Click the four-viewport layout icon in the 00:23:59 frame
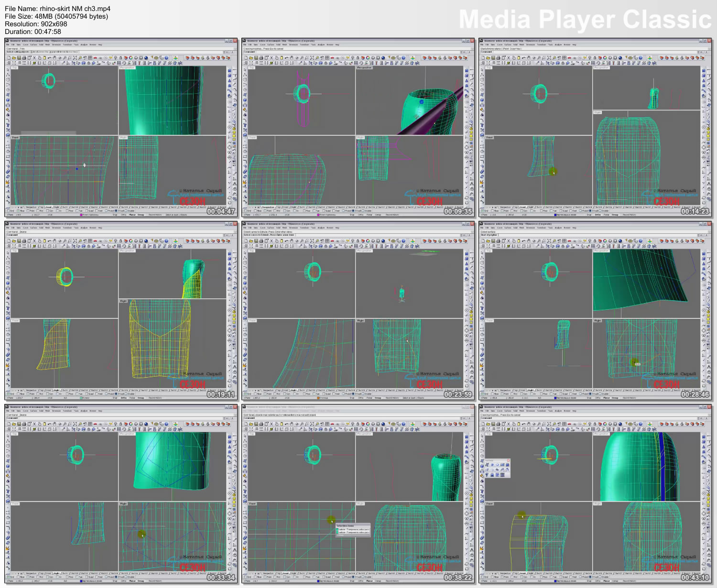 (327, 241)
